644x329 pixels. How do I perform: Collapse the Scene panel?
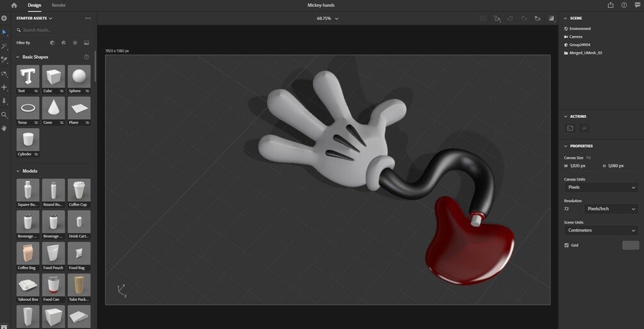566,19
